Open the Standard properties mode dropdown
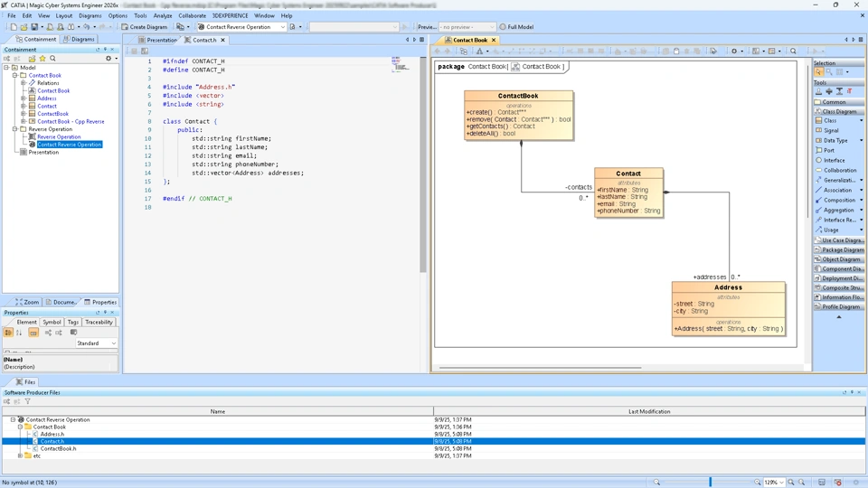Viewport: 868px width, 488px height. (x=96, y=343)
